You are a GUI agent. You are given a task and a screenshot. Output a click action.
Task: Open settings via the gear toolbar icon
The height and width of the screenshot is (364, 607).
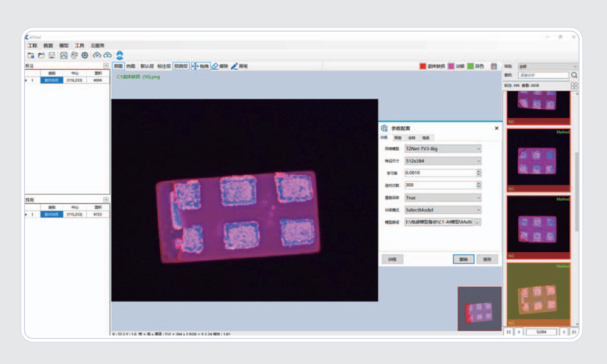click(84, 55)
